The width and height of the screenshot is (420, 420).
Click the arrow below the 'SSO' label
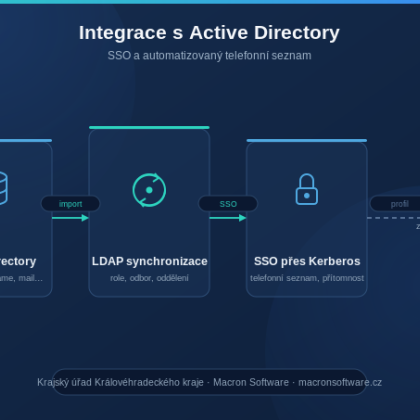click(x=228, y=218)
